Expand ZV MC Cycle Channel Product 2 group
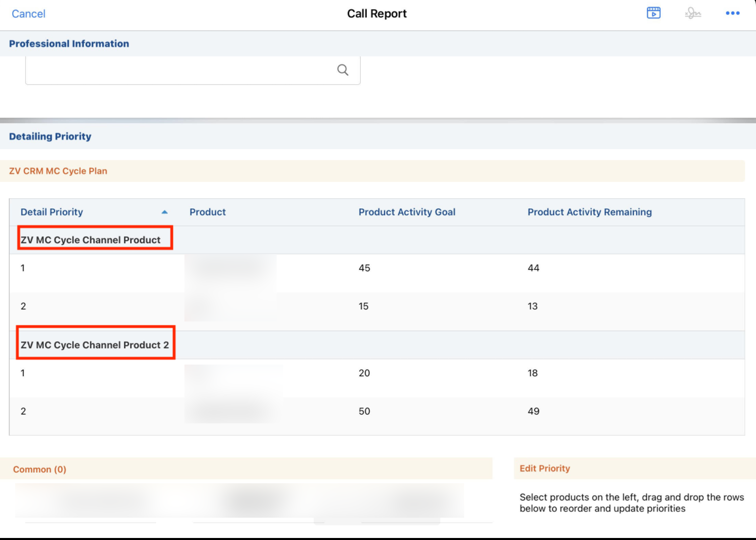The width and height of the screenshot is (756, 540). pos(95,345)
